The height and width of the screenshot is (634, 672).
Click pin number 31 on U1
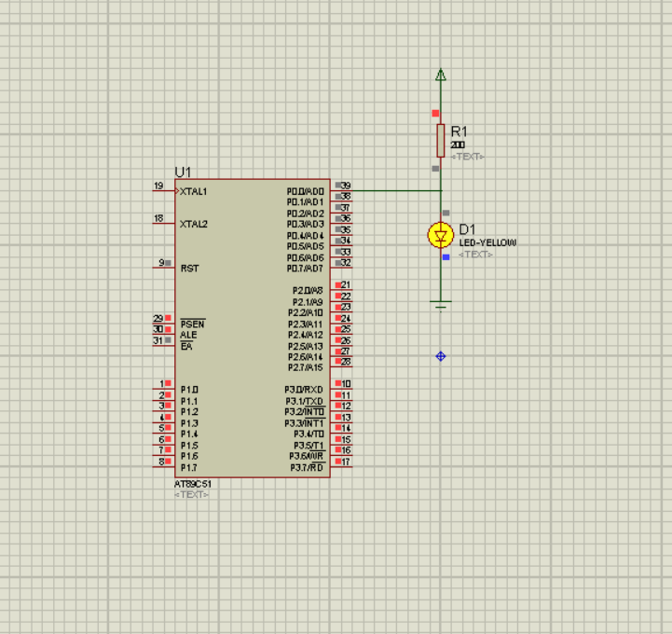point(158,340)
